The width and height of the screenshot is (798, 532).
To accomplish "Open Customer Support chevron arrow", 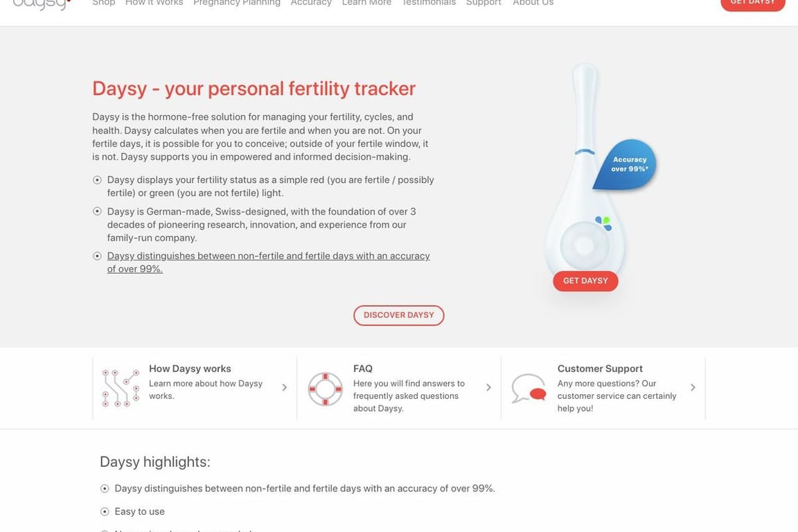I will (x=693, y=387).
